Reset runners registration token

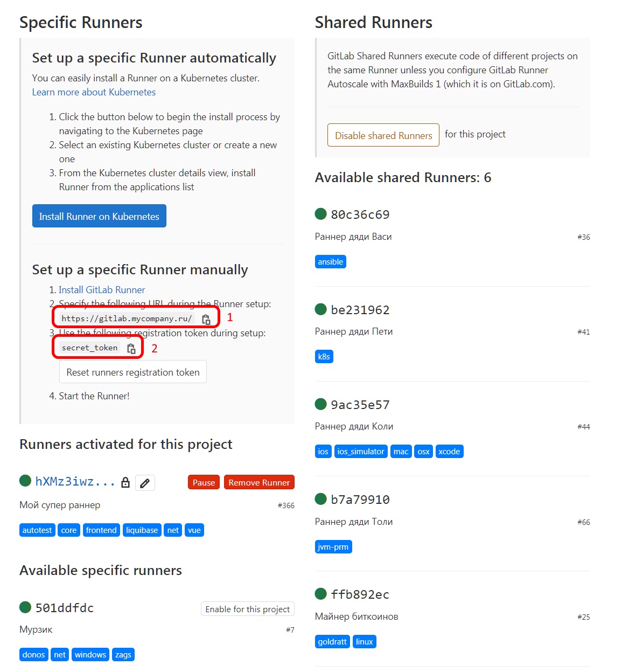click(132, 372)
